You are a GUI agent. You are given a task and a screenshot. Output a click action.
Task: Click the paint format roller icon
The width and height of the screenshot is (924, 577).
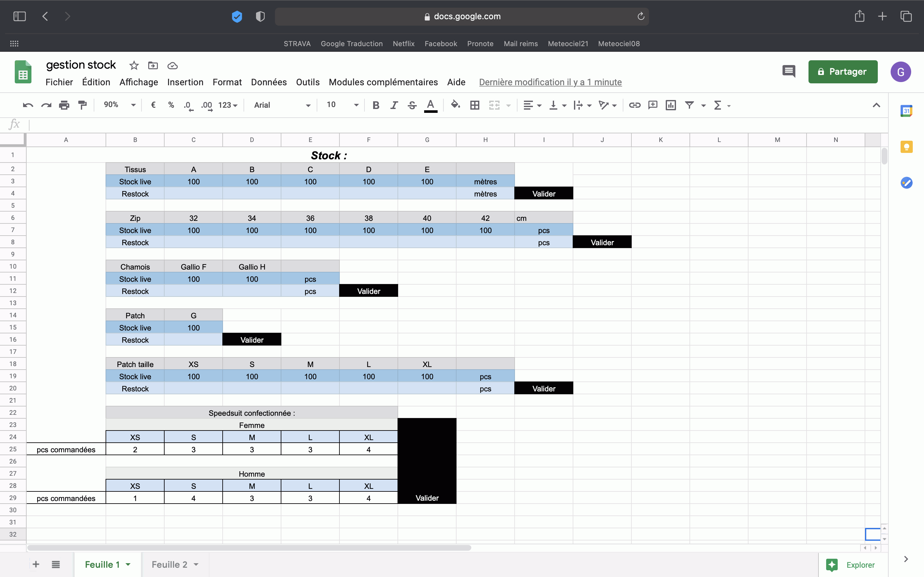click(x=82, y=105)
